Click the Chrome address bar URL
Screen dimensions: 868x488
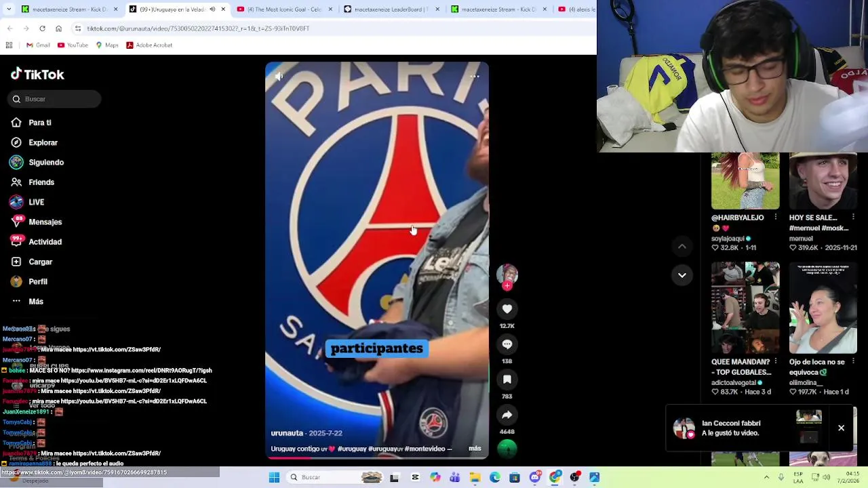click(198, 28)
